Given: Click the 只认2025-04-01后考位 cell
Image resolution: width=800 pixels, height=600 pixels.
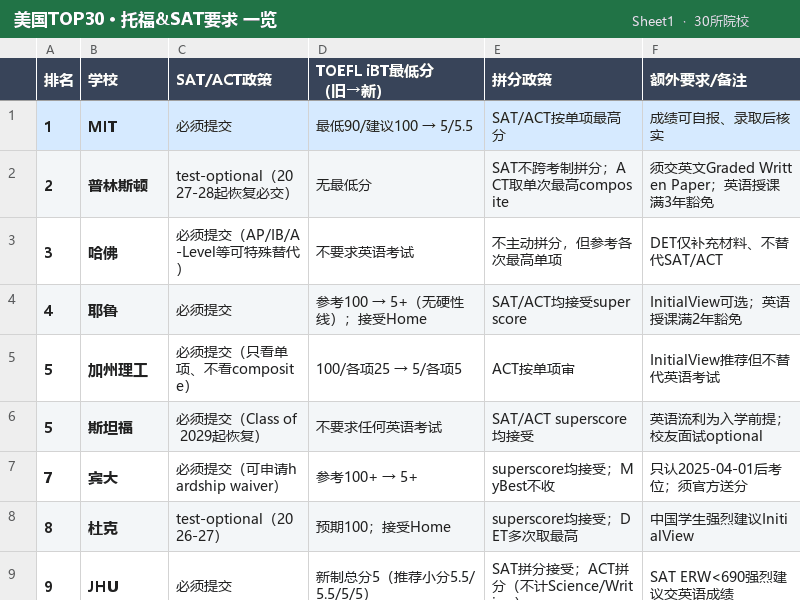Looking at the screenshot, I should pos(721,477).
